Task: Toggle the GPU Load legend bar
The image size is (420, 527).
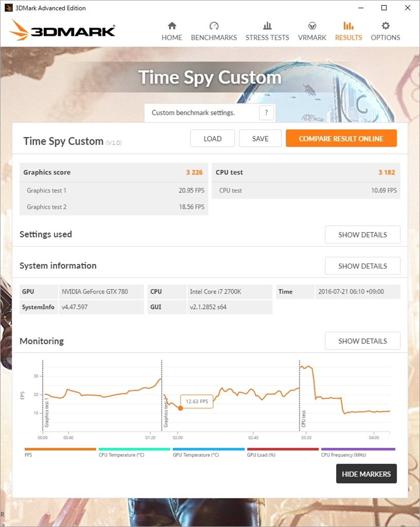Action: coord(283,449)
